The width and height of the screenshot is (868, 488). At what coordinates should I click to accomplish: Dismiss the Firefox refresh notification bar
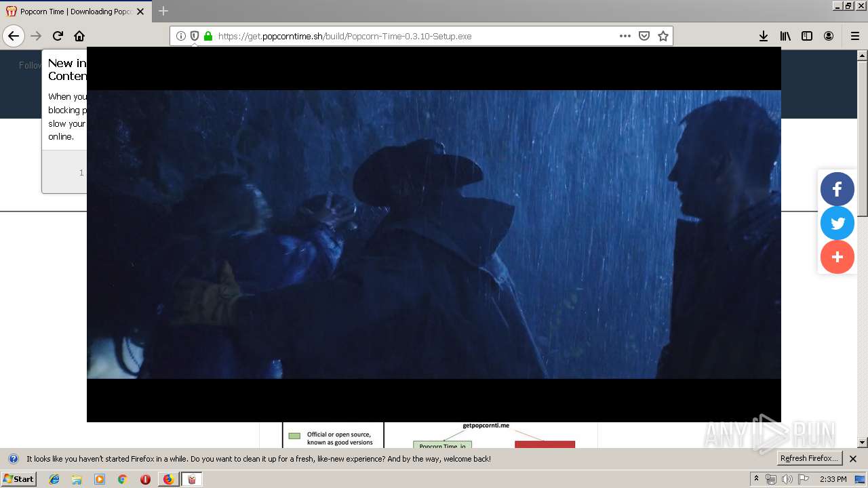click(853, 459)
